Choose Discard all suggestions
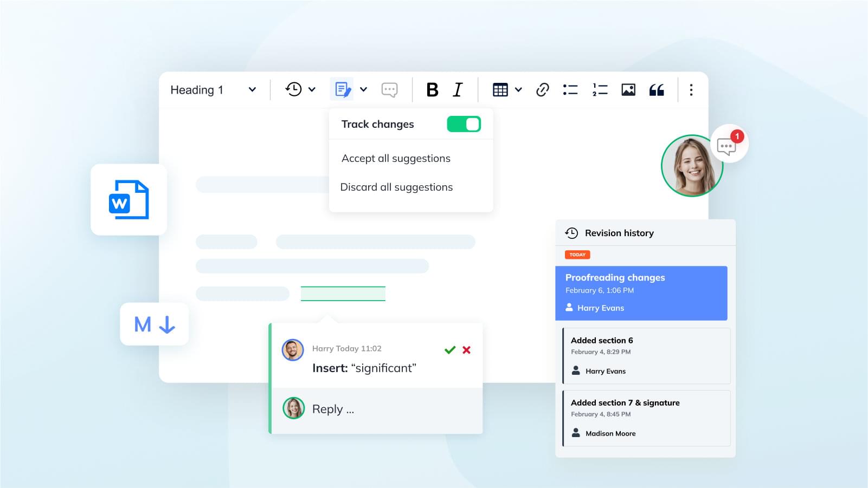Viewport: 868px width, 488px height. (x=396, y=187)
